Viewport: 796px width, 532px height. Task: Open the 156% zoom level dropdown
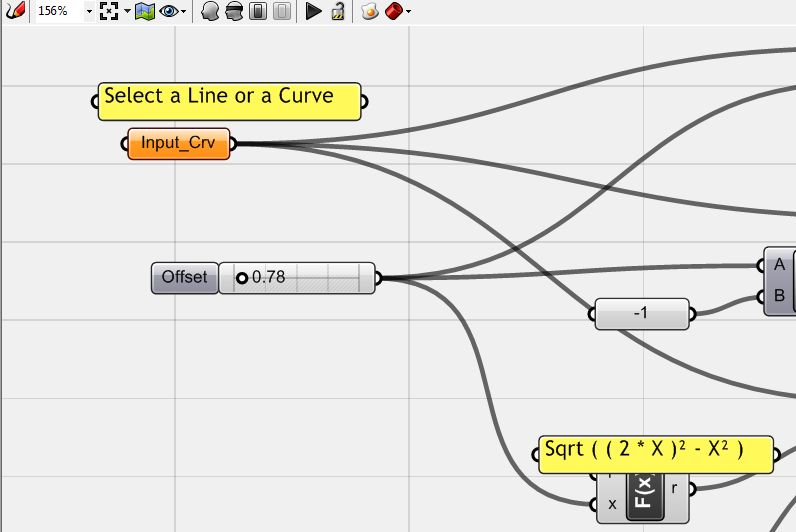[88, 12]
